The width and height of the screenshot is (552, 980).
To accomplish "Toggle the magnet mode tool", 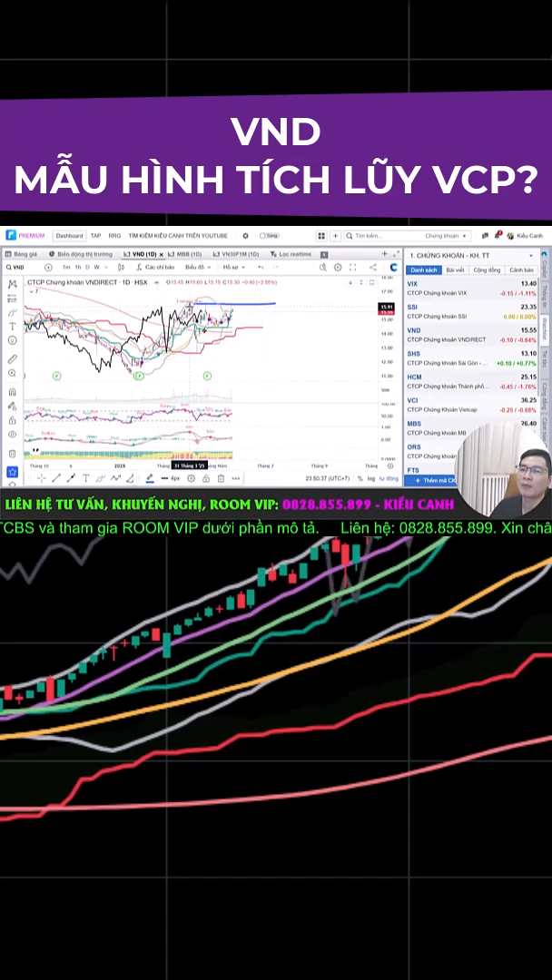I will point(12,393).
